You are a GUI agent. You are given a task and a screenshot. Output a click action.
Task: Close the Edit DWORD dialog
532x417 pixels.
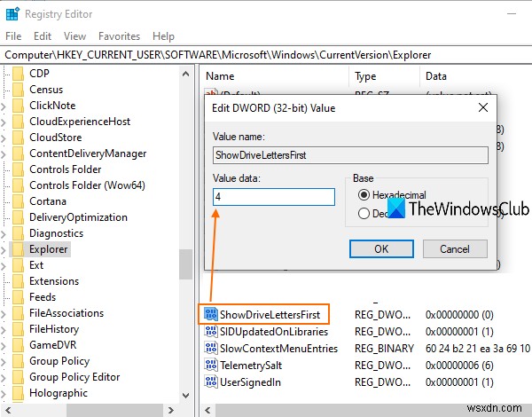(x=483, y=107)
